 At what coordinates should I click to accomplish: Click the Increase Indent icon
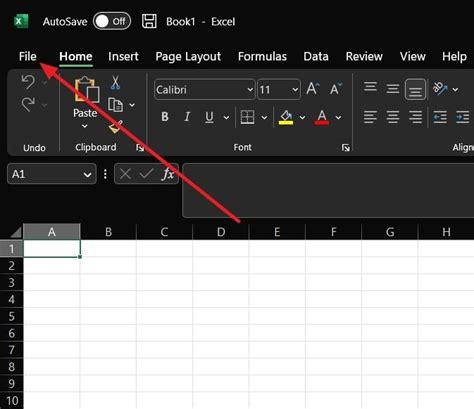click(463, 117)
